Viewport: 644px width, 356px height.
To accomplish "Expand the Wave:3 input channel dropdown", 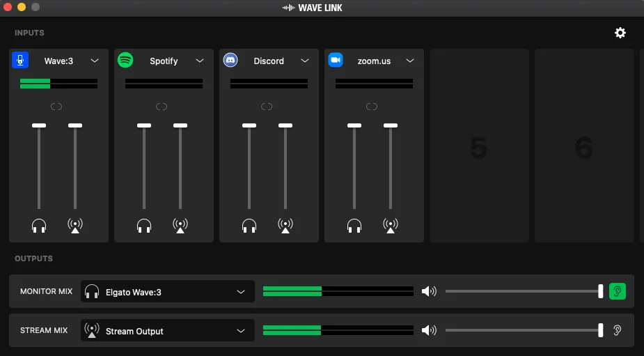I will pos(95,61).
